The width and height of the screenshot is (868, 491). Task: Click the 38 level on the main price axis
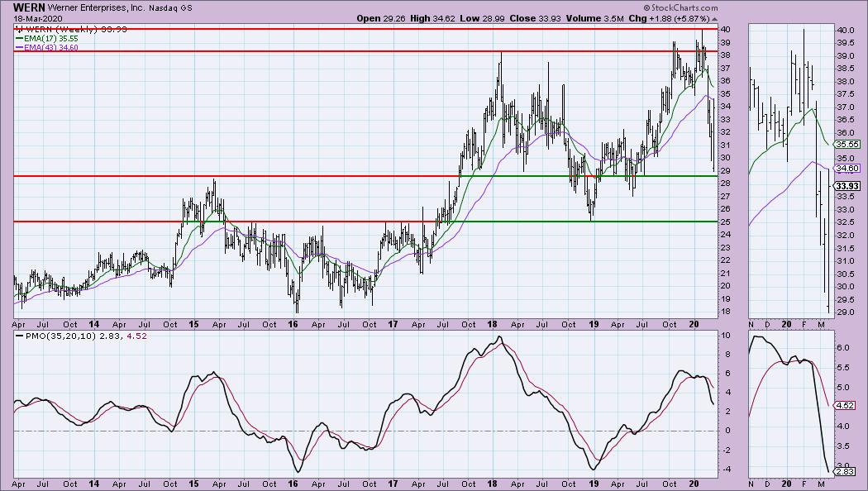724,55
